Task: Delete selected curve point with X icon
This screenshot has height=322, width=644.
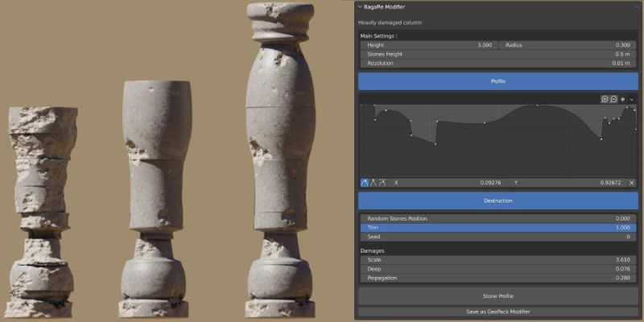Action: pyautogui.click(x=632, y=183)
